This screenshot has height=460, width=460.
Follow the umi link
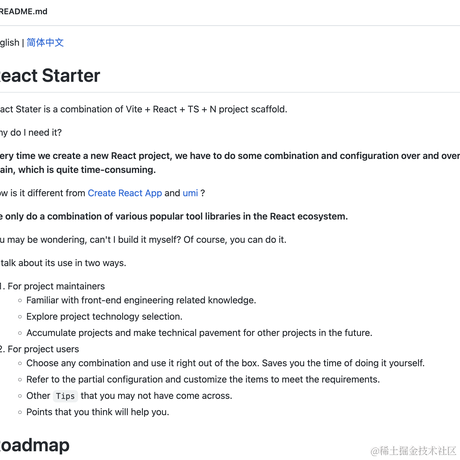190,193
